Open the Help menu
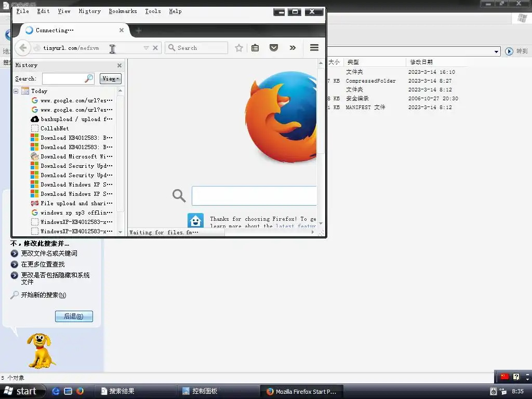The image size is (532, 399). coord(176,11)
